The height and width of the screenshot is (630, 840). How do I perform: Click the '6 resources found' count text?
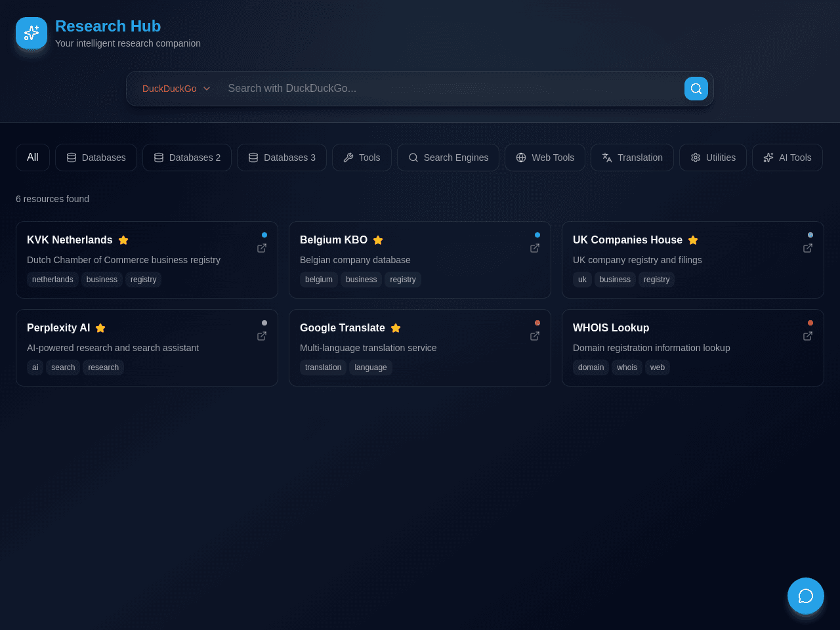point(52,199)
